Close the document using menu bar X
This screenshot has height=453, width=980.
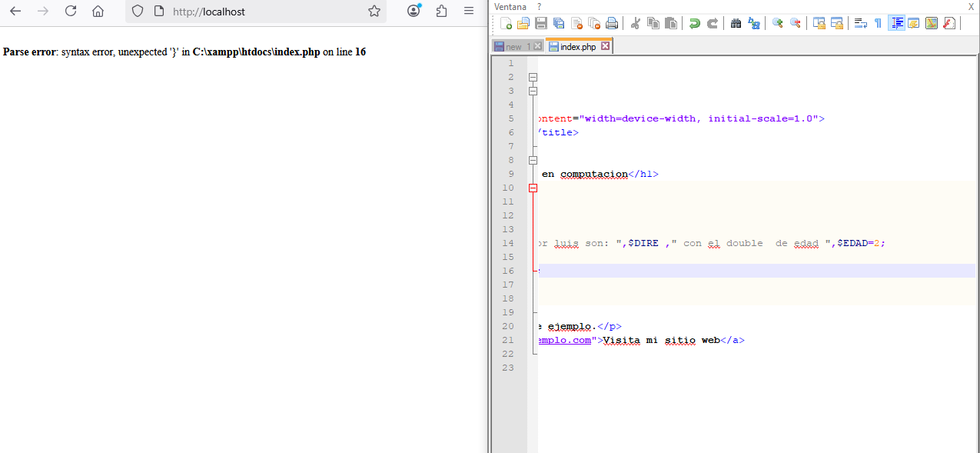[x=971, y=7]
